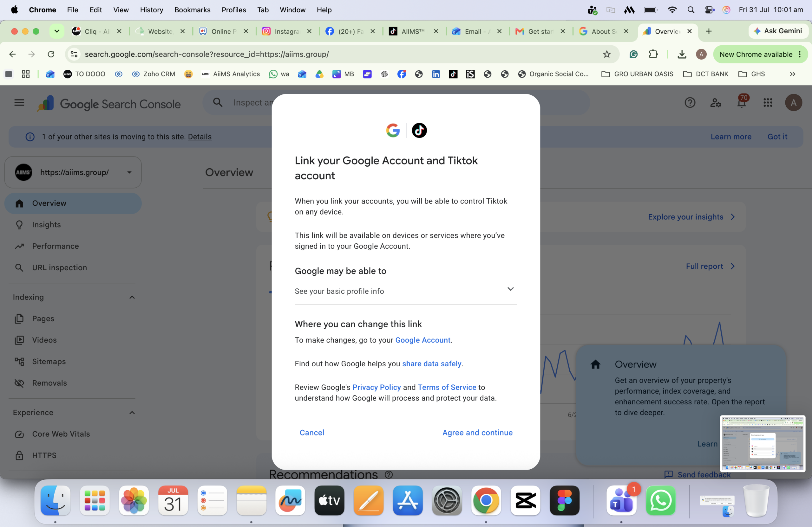Click Explore your insights

click(x=691, y=217)
